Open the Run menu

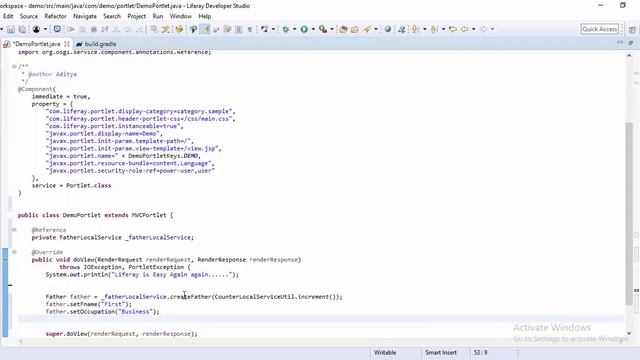[x=158, y=16]
